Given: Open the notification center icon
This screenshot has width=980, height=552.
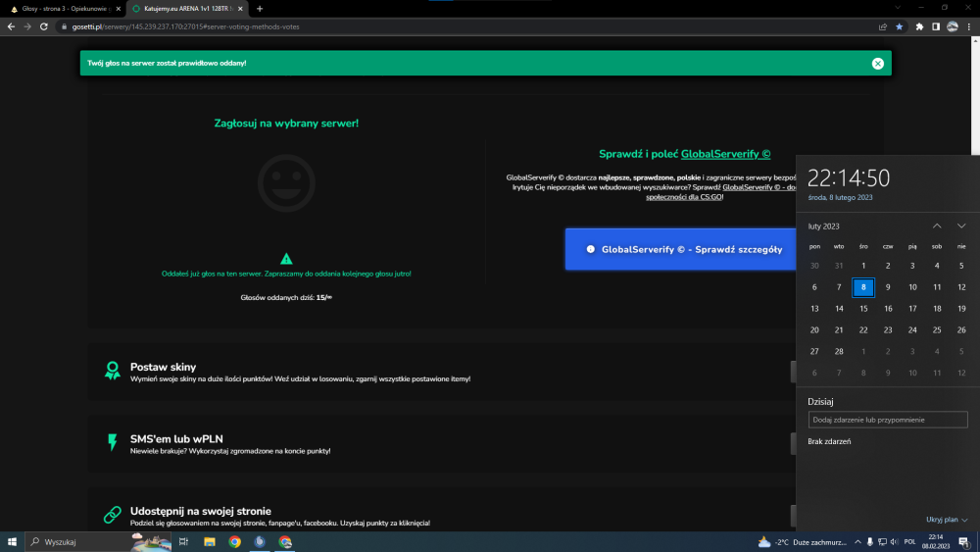Looking at the screenshot, I should coord(964,542).
